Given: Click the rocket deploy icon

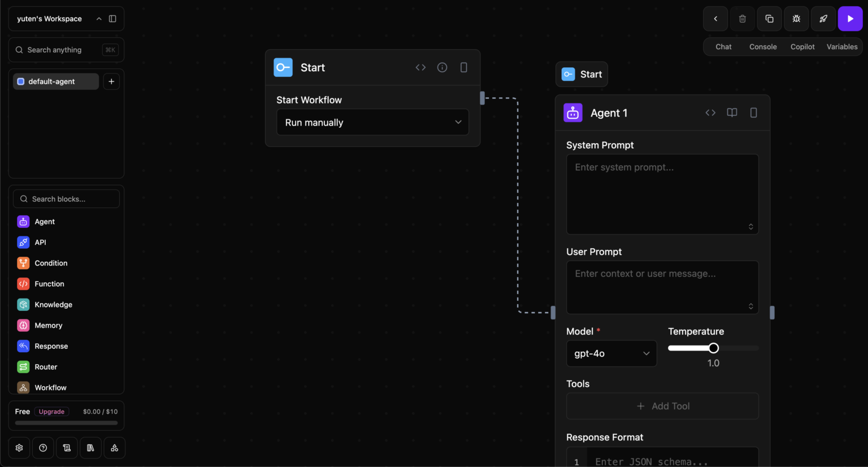Looking at the screenshot, I should point(823,19).
